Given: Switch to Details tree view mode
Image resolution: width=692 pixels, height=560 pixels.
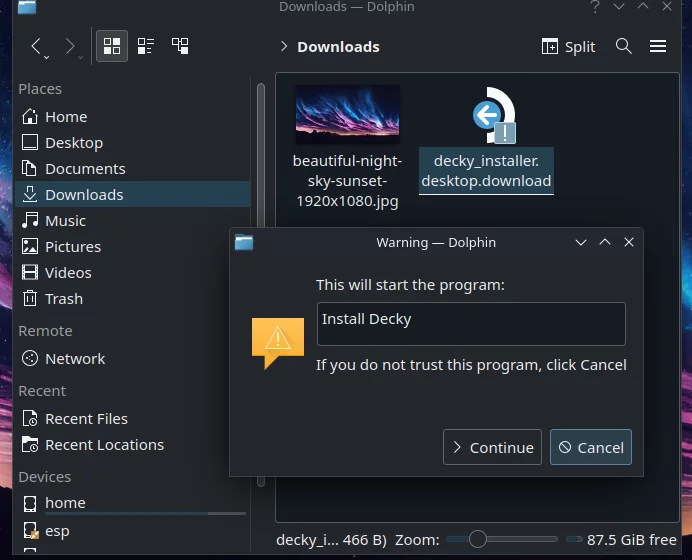Looking at the screenshot, I should tap(180, 46).
